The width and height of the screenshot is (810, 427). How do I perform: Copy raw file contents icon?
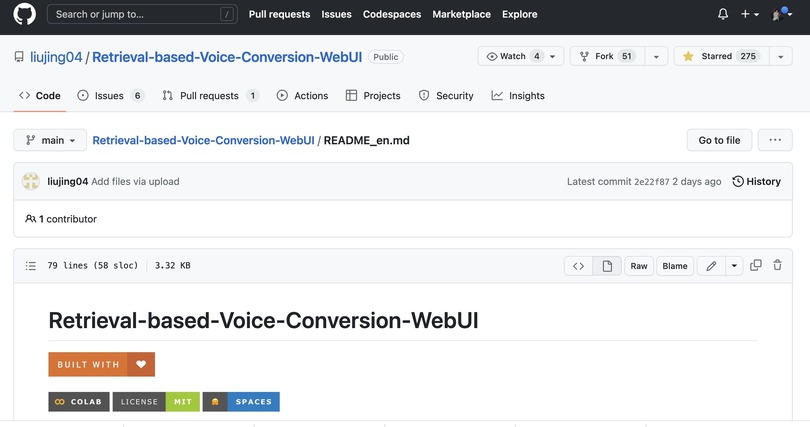point(756,266)
